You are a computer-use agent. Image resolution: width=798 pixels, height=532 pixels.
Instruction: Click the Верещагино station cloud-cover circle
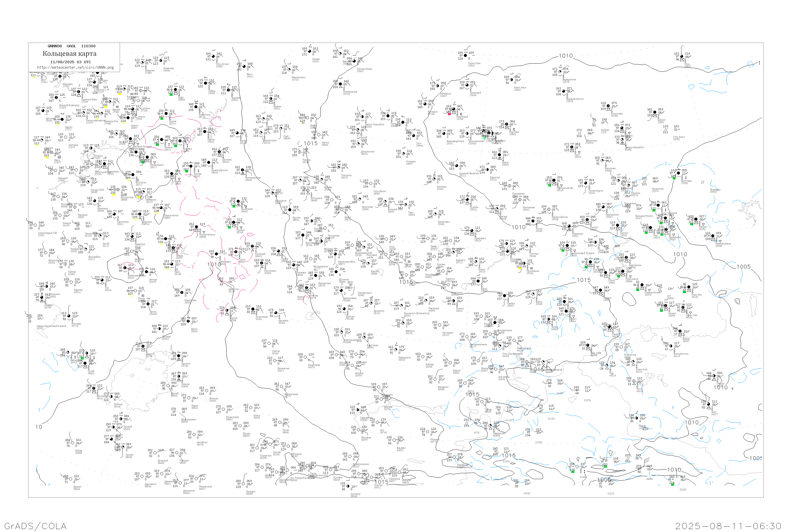560,72
